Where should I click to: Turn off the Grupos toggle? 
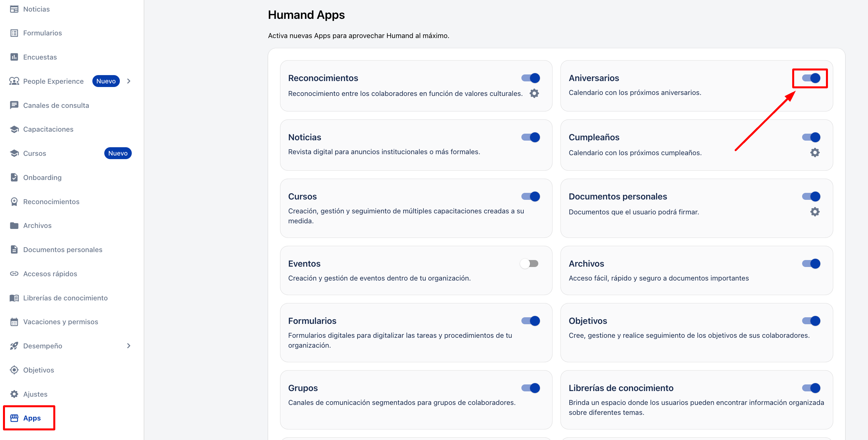coord(530,388)
